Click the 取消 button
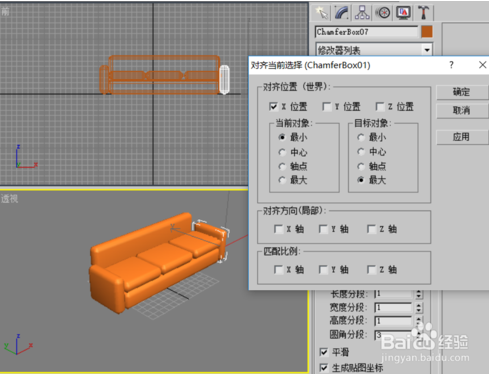Viewport: 489px width, 374px height. (462, 111)
